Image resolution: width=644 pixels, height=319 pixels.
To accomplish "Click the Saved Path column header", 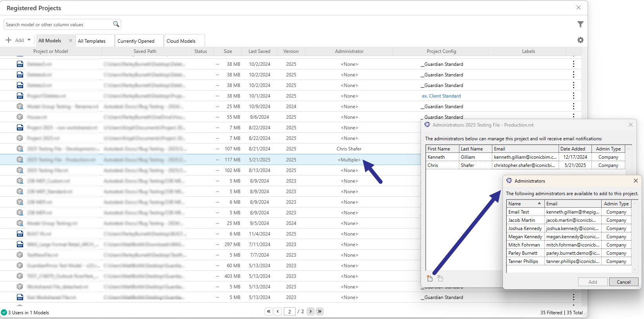I will pos(145,51).
